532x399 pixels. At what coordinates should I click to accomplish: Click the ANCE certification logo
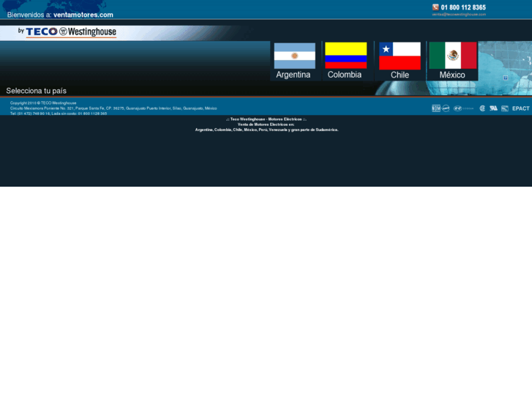point(446,108)
